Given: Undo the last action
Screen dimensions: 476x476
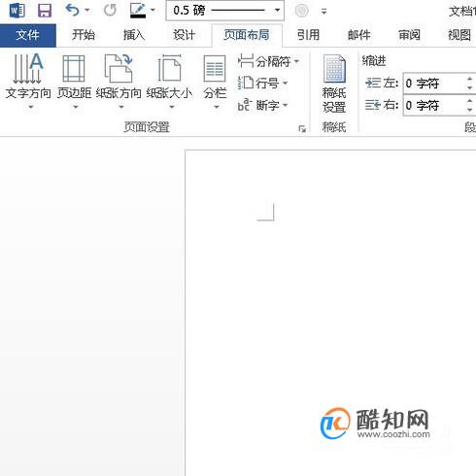Looking at the screenshot, I should click(x=72, y=11).
